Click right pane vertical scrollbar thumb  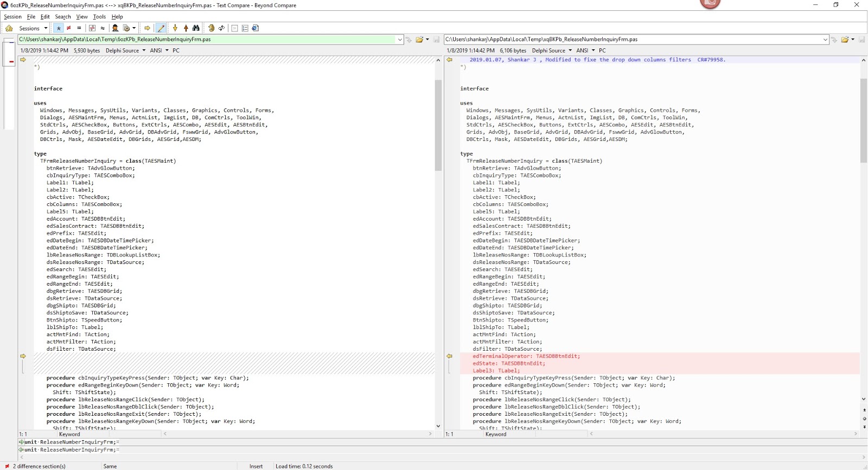point(864,120)
